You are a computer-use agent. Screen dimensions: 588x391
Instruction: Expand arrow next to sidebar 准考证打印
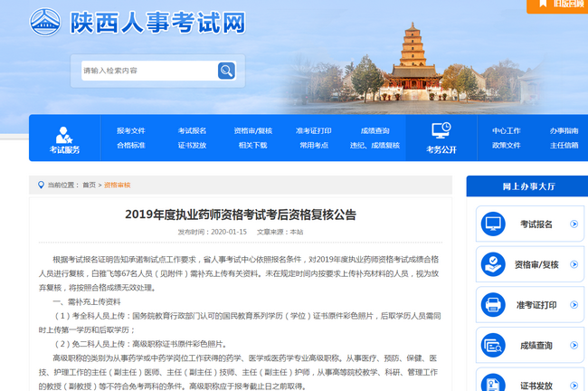pos(574,304)
